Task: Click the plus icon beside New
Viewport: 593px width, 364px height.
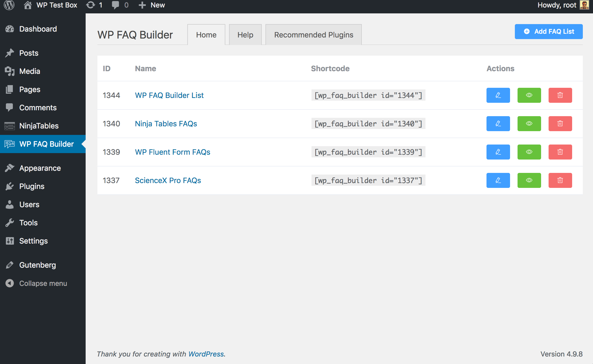Action: [x=142, y=5]
